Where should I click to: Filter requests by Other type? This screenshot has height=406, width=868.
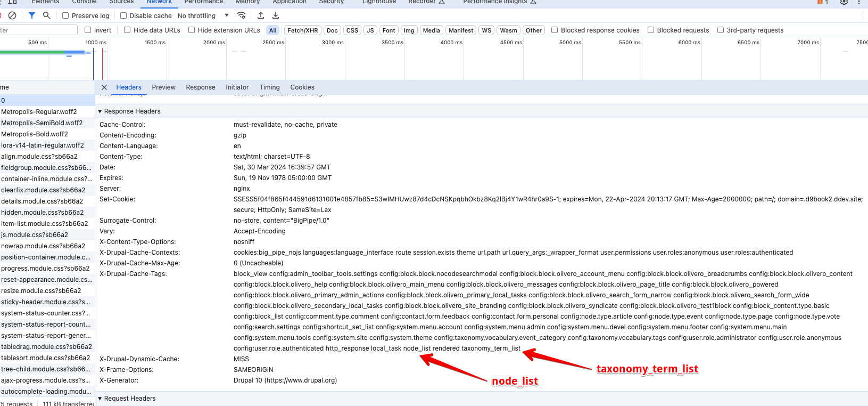click(x=534, y=30)
